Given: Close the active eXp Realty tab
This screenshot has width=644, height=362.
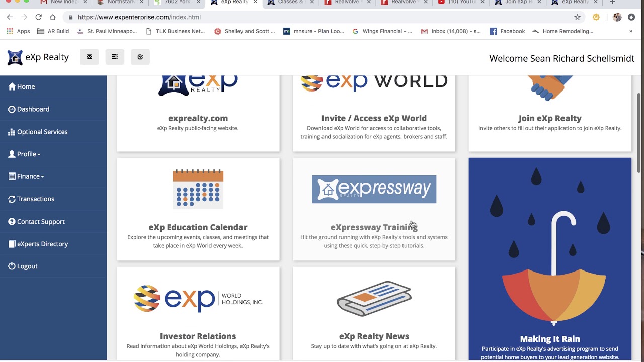Looking at the screenshot, I should 255,2.
